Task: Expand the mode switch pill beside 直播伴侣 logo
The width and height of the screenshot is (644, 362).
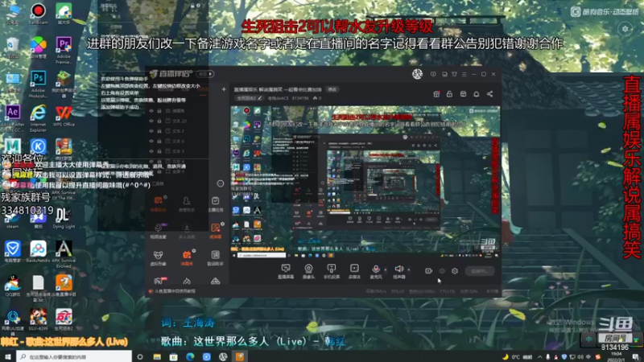Action: [206, 74]
